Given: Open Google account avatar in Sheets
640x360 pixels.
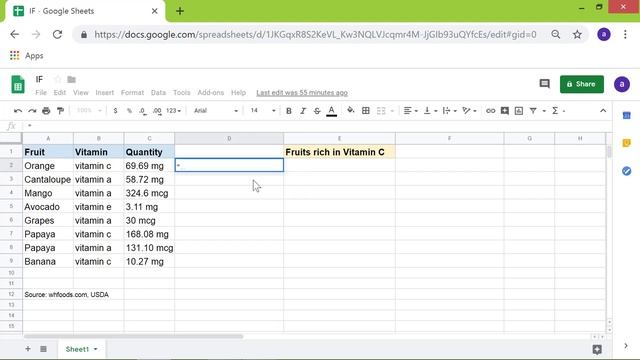Looking at the screenshot, I should pos(622,84).
